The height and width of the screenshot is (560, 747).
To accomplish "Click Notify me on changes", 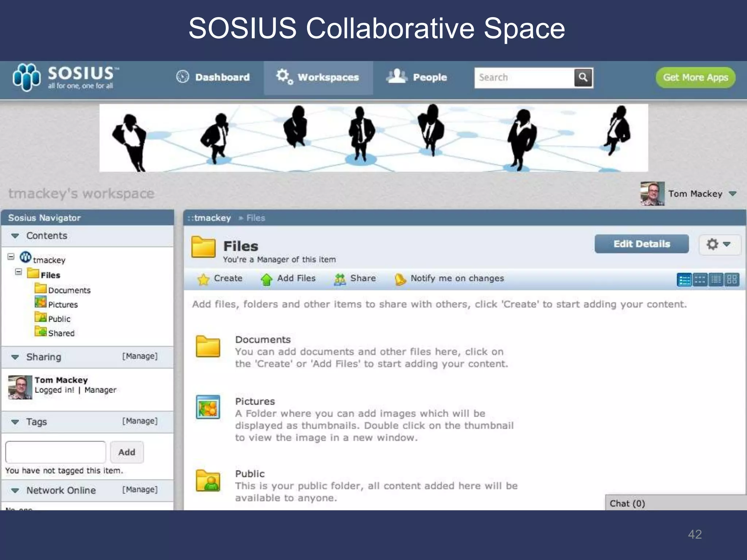I will click(x=457, y=278).
